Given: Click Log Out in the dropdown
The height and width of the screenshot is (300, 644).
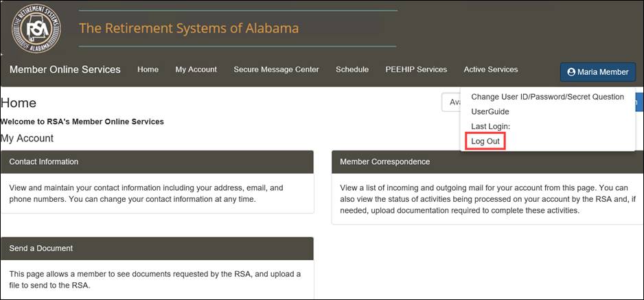Looking at the screenshot, I should 485,141.
